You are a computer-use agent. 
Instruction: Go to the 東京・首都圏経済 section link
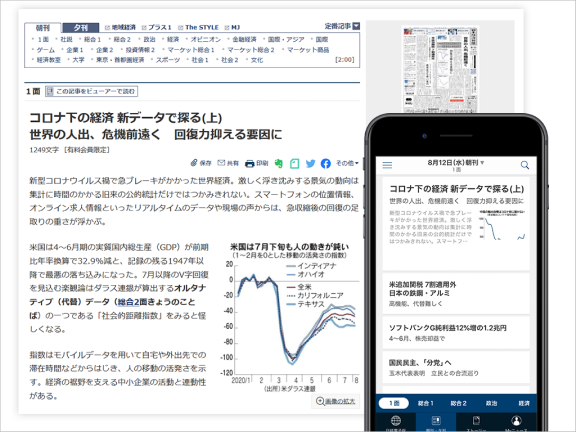click(x=120, y=60)
